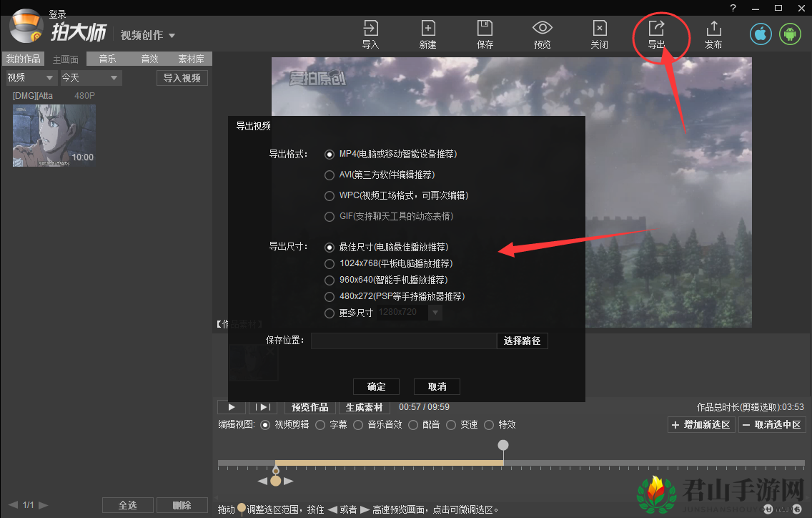Screen dimensions: 812x518
Task: Open the Apple iOS app icon
Action: tap(761, 34)
